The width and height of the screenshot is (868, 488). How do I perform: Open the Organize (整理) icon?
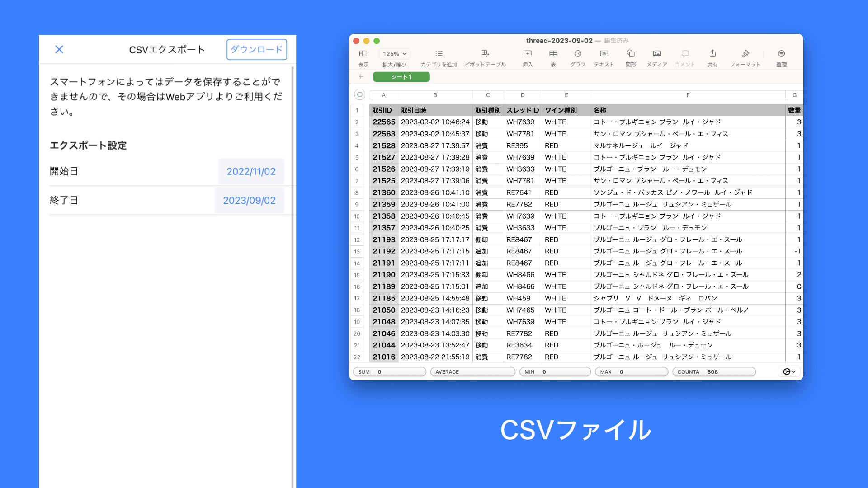pyautogui.click(x=781, y=54)
